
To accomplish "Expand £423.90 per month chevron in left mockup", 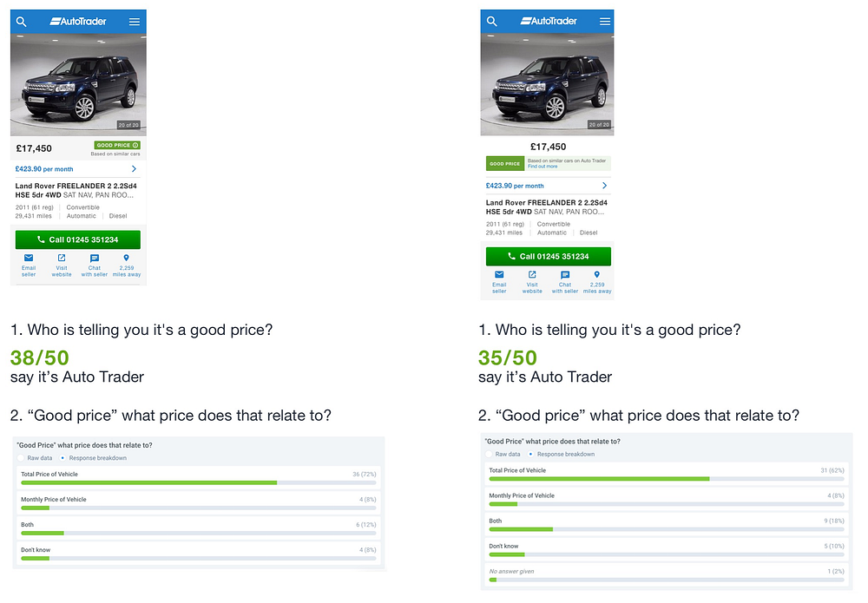I will click(x=134, y=168).
